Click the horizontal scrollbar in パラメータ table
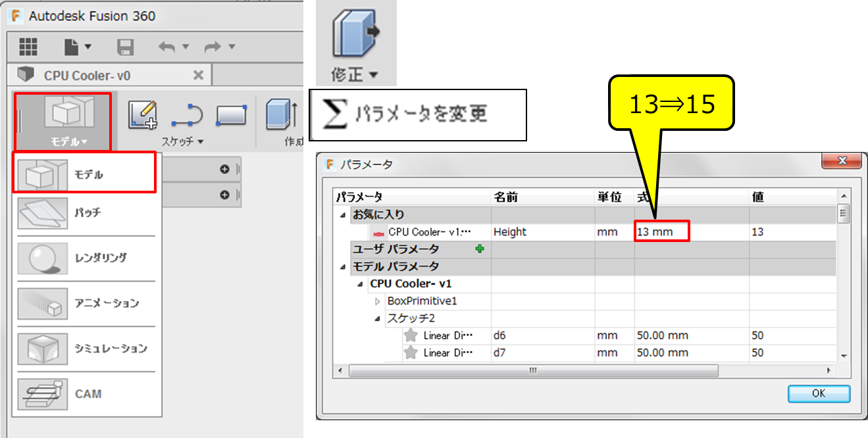 click(533, 370)
